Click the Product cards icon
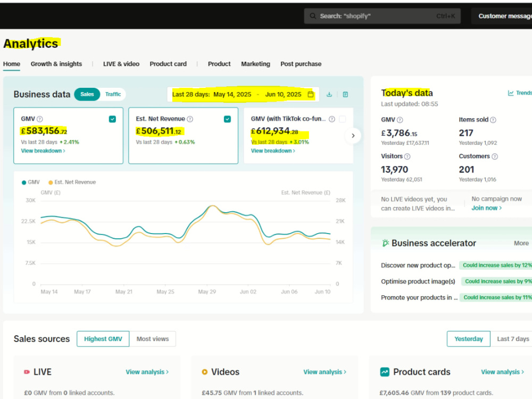Image resolution: width=532 pixels, height=399 pixels. coord(385,372)
